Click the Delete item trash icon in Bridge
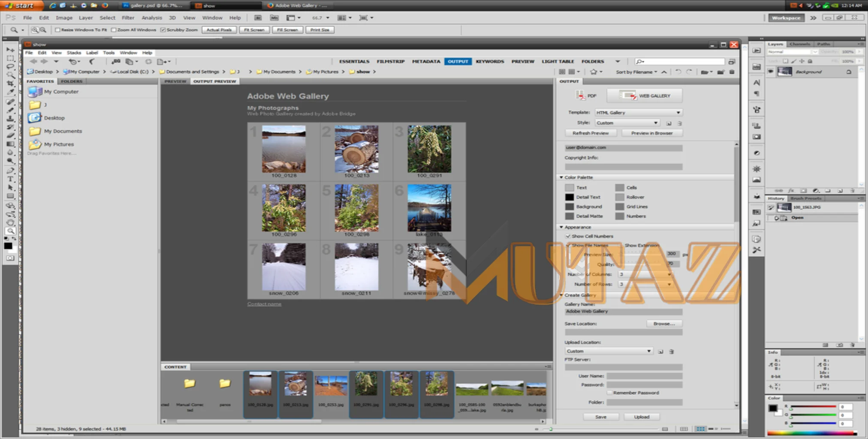The width and height of the screenshot is (868, 439). (732, 72)
